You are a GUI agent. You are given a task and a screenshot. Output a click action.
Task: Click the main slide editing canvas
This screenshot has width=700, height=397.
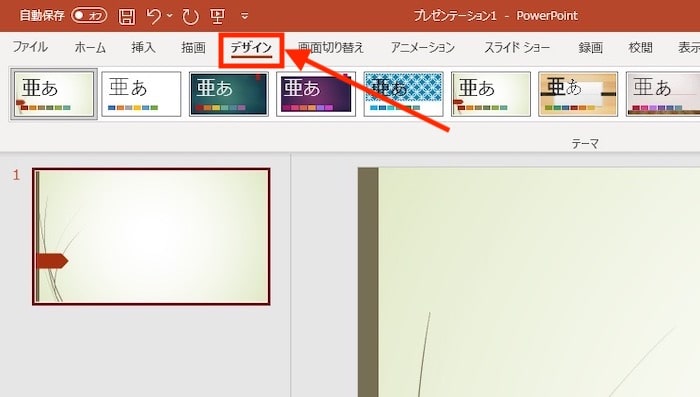tap(529, 282)
